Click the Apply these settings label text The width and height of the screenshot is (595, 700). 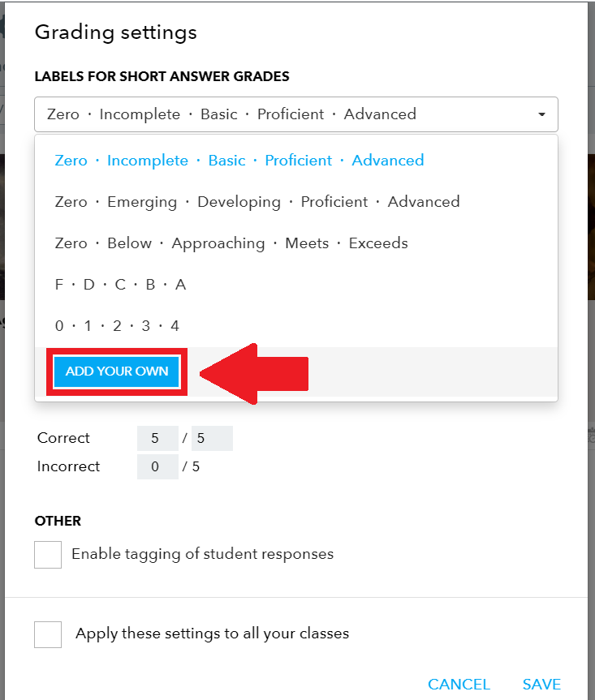coord(212,633)
